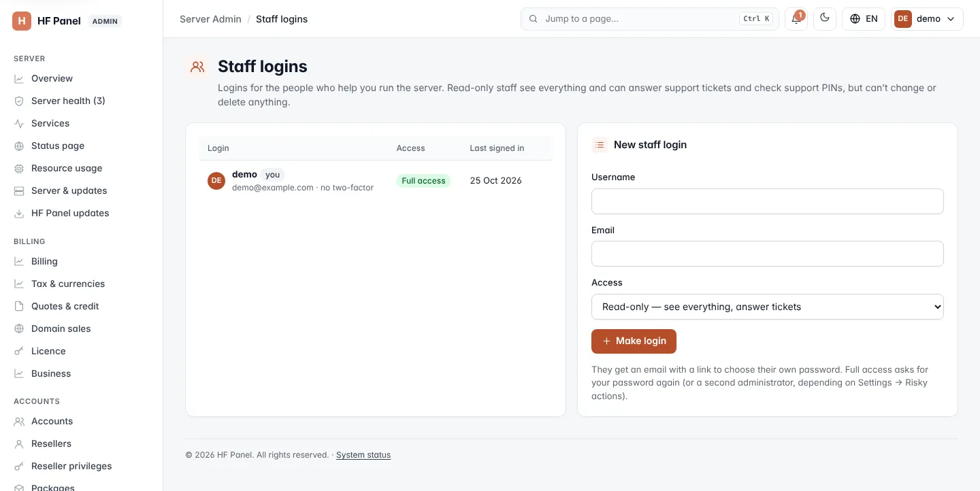Toggle dark mode moon icon
This screenshot has height=491, width=980.
point(825,19)
